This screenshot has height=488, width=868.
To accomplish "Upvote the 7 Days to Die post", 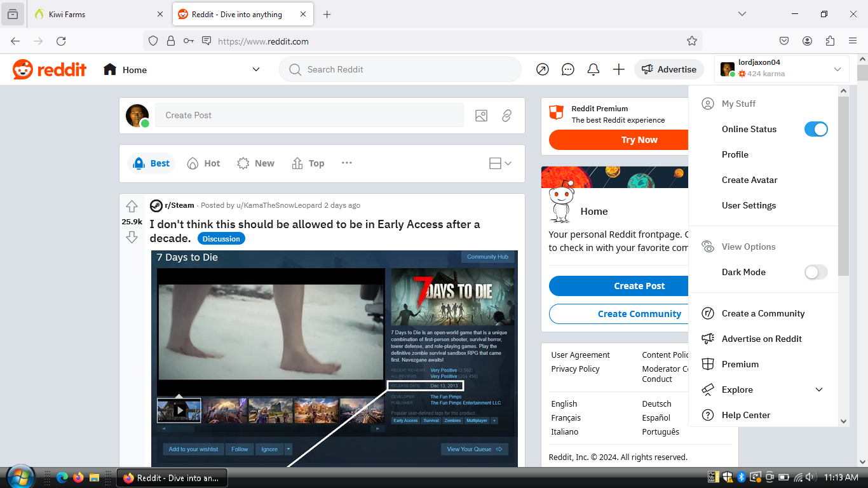I will [132, 207].
